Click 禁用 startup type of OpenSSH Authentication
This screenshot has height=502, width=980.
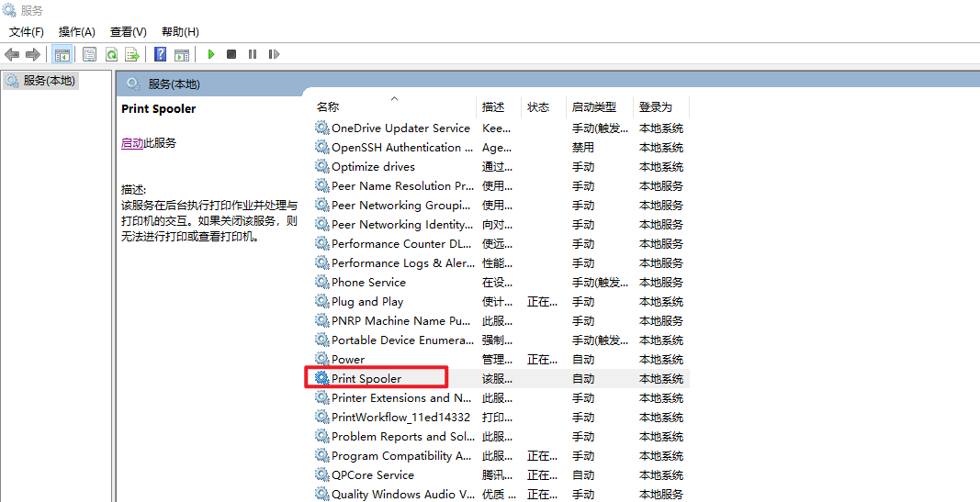[583, 148]
